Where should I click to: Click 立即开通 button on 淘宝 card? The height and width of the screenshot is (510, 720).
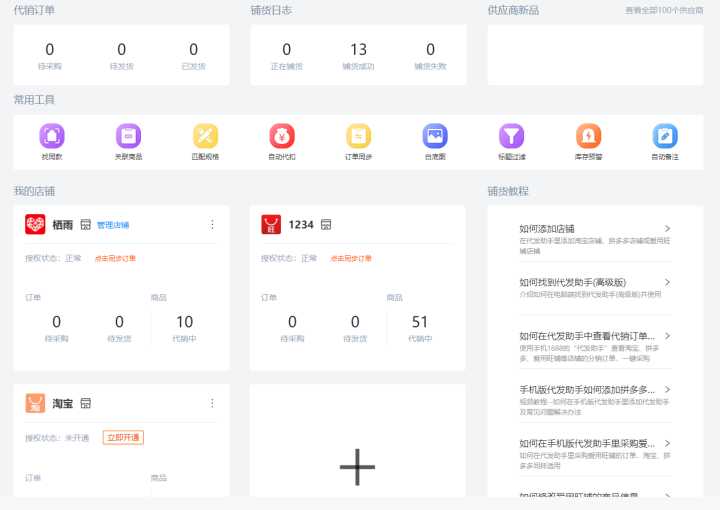tap(123, 437)
